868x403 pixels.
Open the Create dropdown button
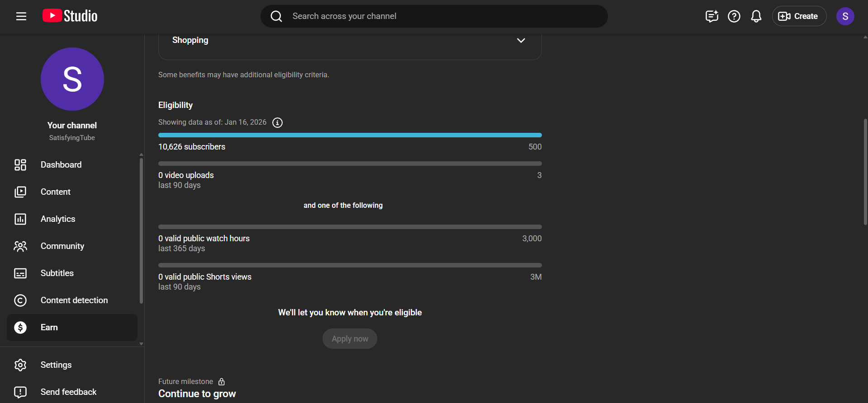point(799,16)
